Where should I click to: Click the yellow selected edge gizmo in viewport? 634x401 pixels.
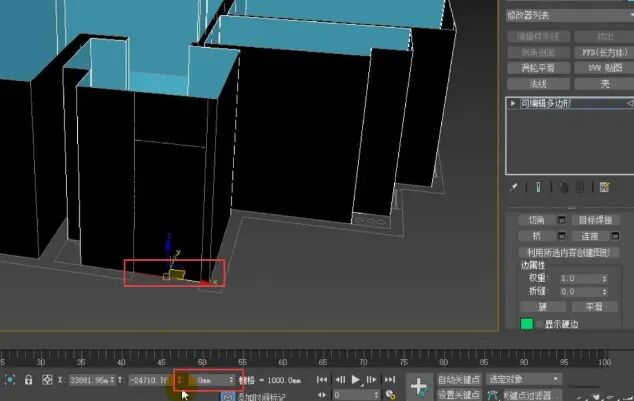(177, 274)
